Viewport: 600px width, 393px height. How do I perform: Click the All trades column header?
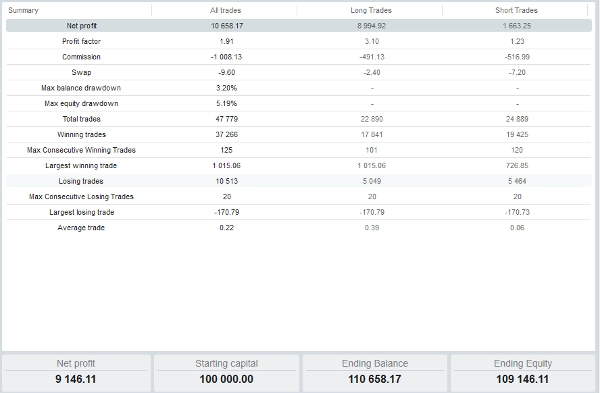pyautogui.click(x=225, y=10)
